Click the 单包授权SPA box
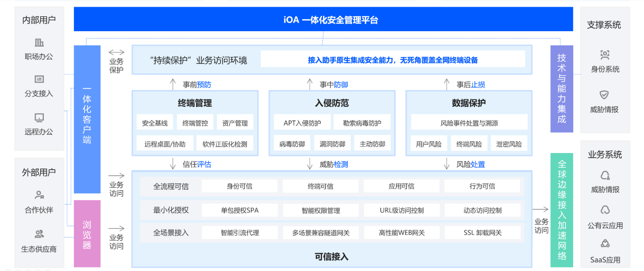Viewport: 644px width, 271px height. click(240, 210)
